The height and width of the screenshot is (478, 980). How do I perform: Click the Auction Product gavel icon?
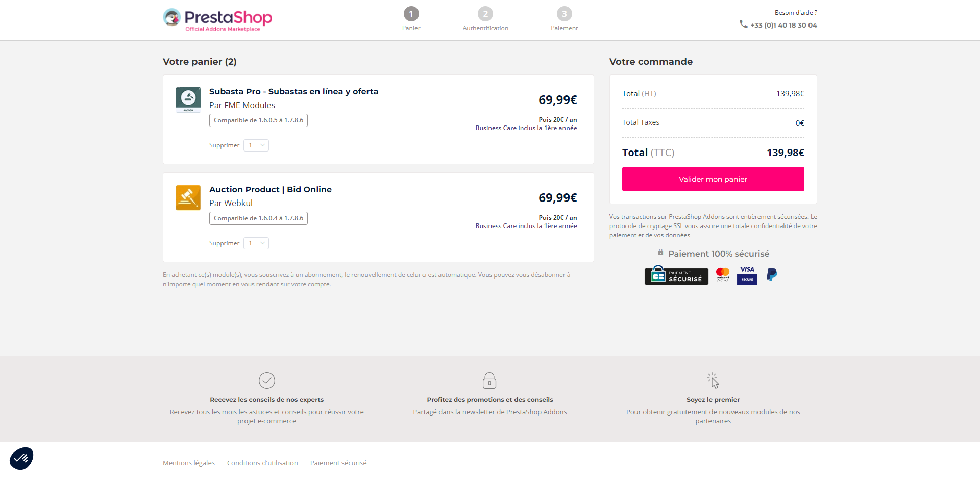pos(188,197)
